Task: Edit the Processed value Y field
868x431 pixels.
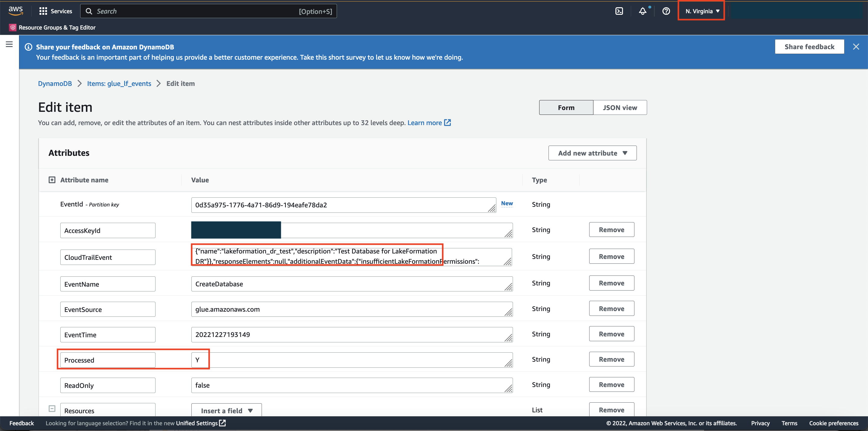Action: [352, 360]
